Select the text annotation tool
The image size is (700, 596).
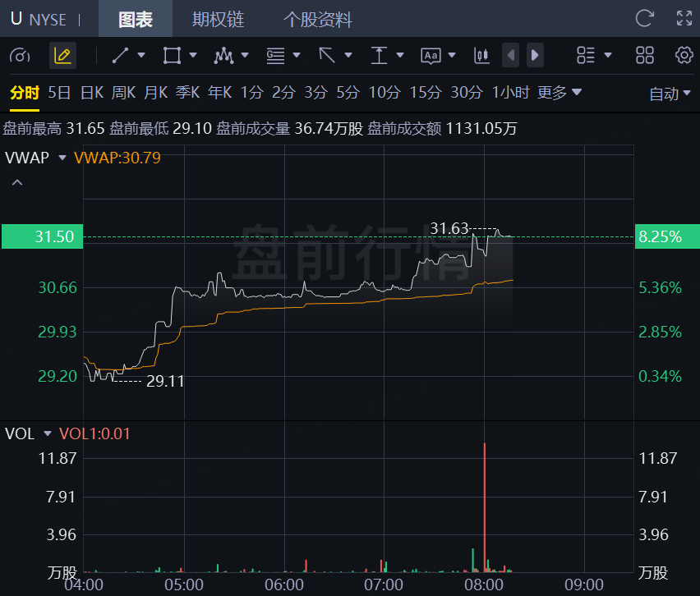pyautogui.click(x=379, y=55)
